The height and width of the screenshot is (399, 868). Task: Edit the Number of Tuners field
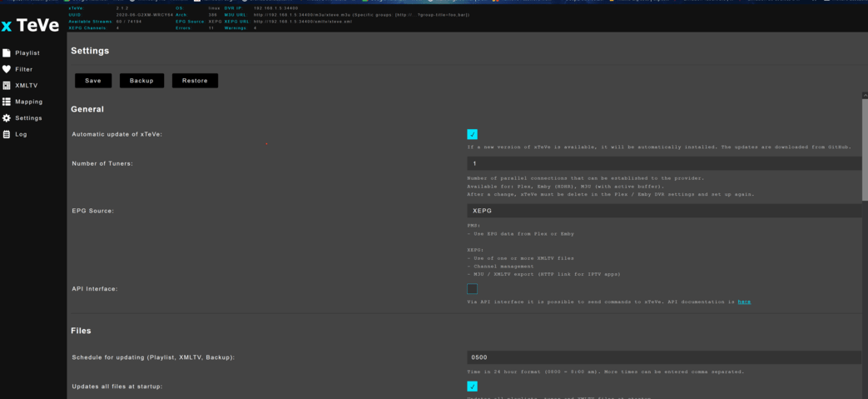[664, 163]
